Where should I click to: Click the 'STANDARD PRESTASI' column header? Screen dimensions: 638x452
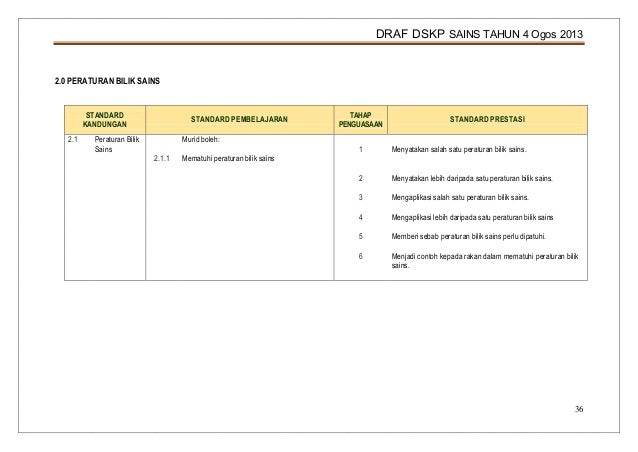coord(487,119)
